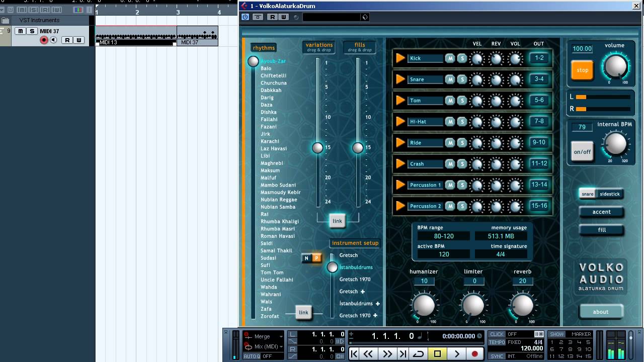Toggle the transport cycle loop button
The height and width of the screenshot is (362, 644).
pos(418,354)
